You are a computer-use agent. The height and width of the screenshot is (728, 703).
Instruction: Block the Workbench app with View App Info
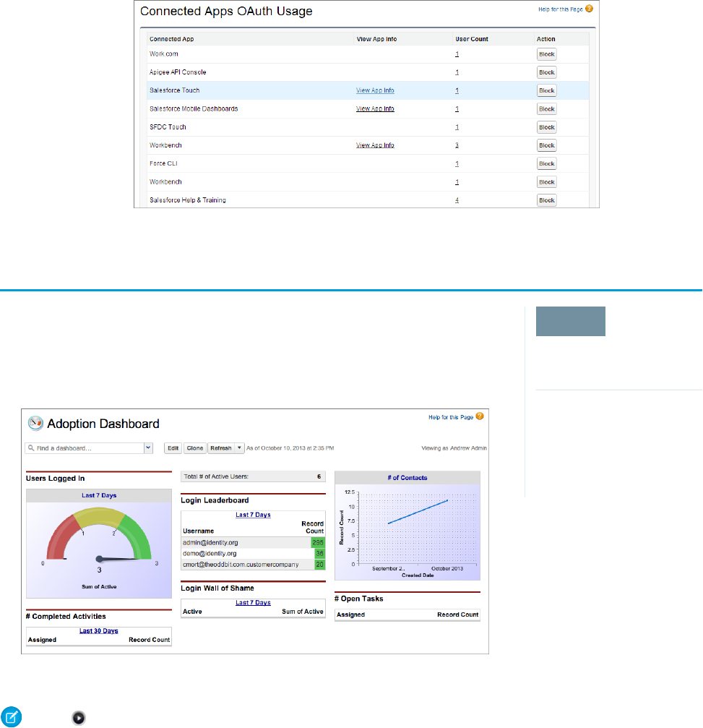click(x=547, y=145)
